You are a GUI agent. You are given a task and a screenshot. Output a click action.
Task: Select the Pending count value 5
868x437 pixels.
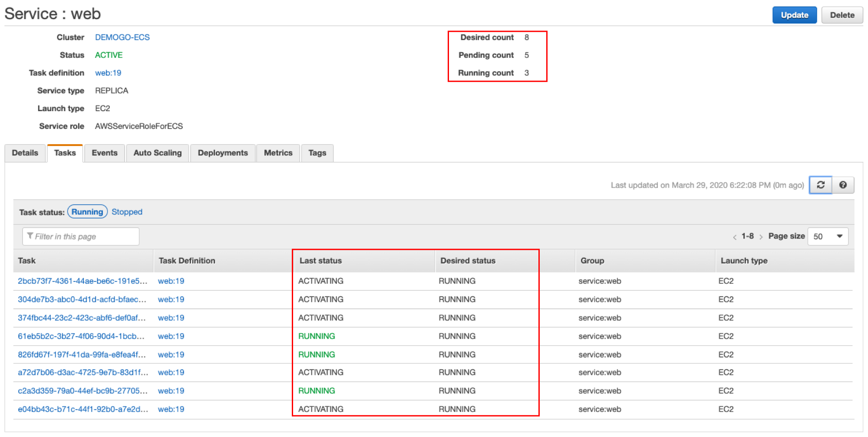[526, 55]
